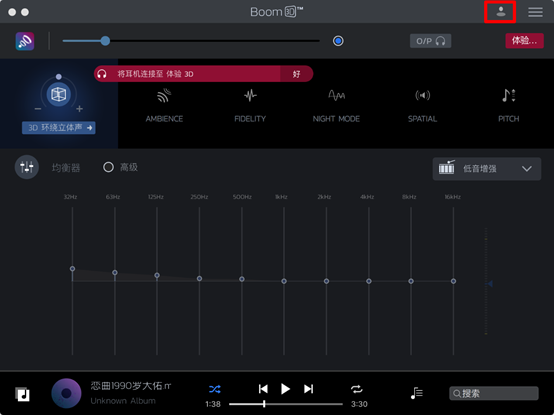This screenshot has height=415, width=554.
Task: Toggle shuffle playback
Action: 214,389
